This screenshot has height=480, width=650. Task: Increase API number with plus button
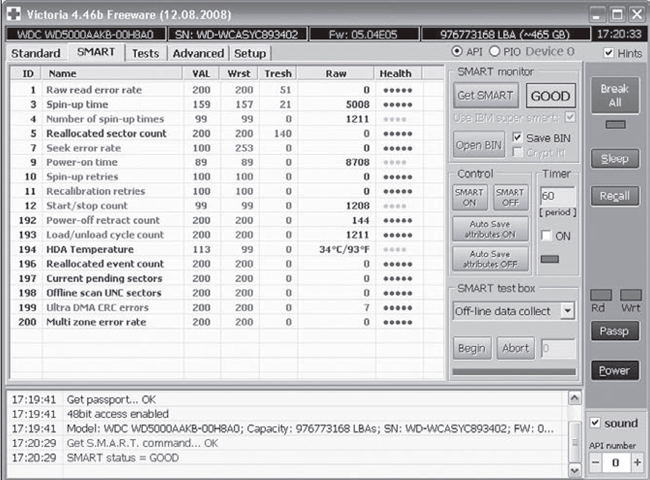tap(636, 463)
